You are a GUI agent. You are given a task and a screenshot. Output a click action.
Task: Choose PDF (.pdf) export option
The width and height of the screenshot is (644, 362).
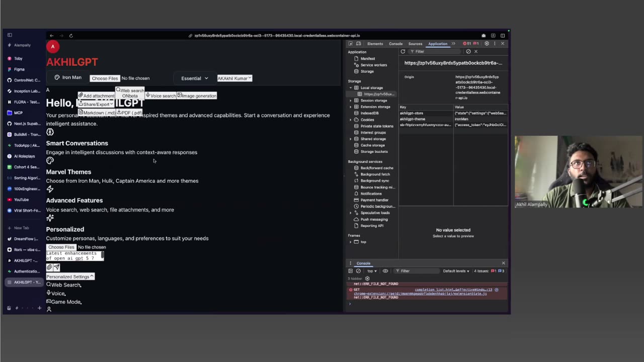[x=129, y=113]
